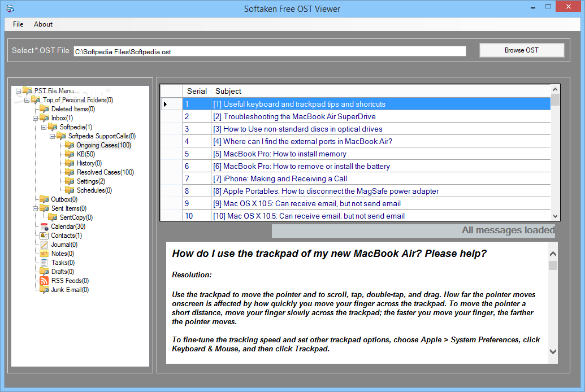
Task: Click the PST File Menu root folder icon
Action: click(x=27, y=90)
